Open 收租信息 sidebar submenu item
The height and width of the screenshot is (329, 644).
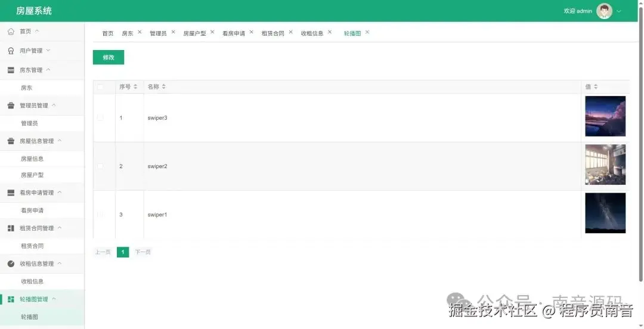tap(42, 281)
